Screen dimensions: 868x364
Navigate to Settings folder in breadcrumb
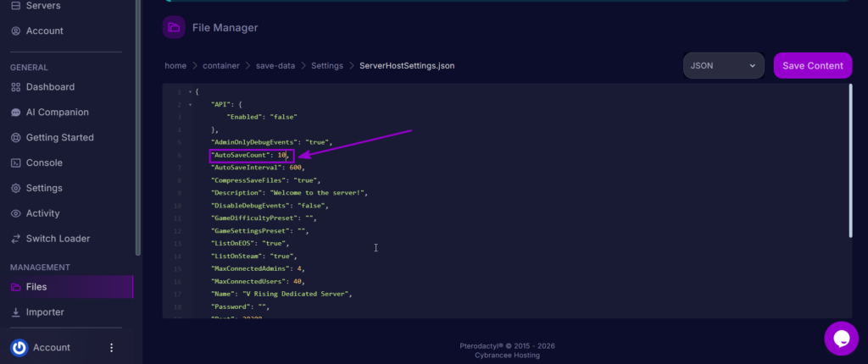click(327, 66)
